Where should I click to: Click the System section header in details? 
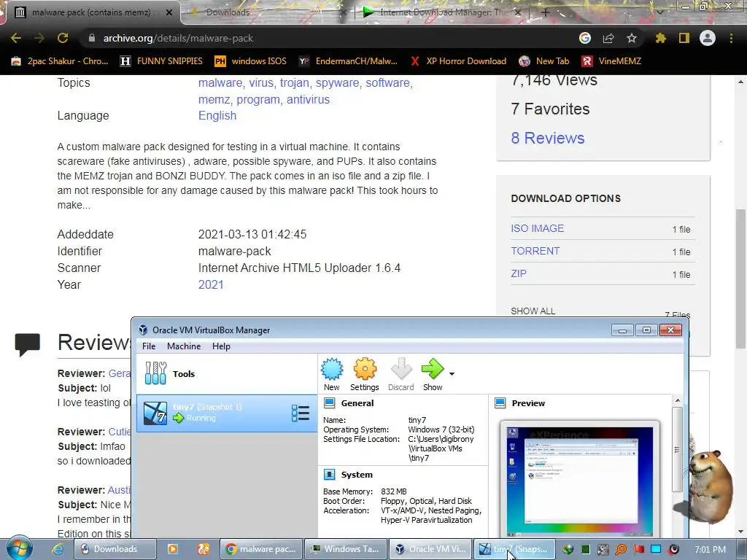click(357, 475)
